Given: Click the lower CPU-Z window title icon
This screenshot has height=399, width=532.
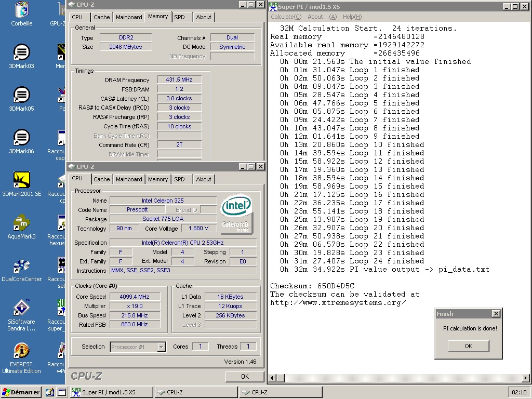Looking at the screenshot, I should pos(72,167).
